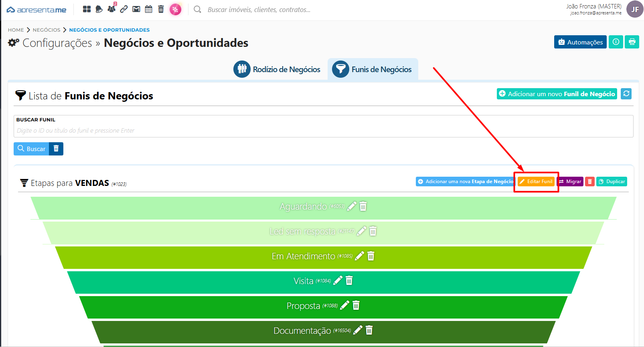
Task: Open the dashboard grid icon
Action: click(x=87, y=9)
